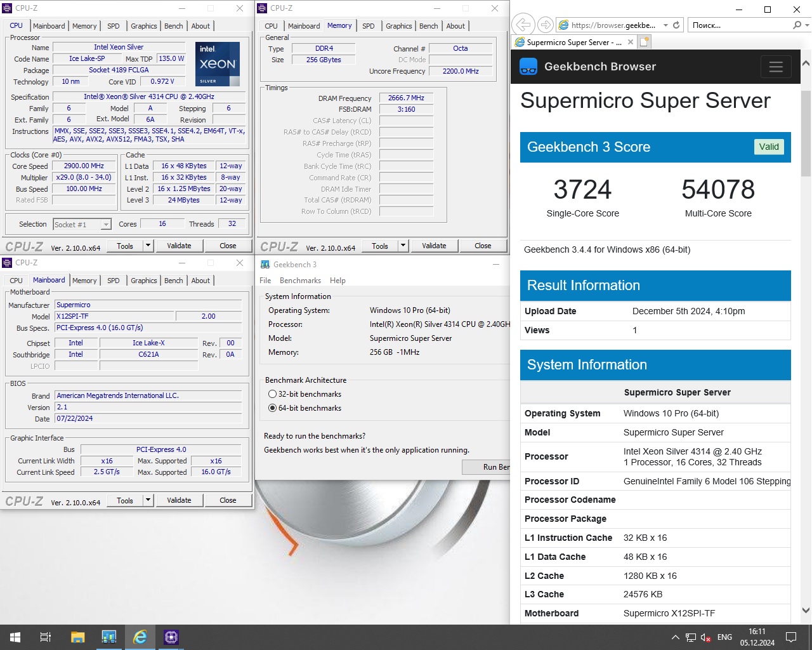Open the network tray icon
This screenshot has height=650, width=812.
tap(691, 637)
